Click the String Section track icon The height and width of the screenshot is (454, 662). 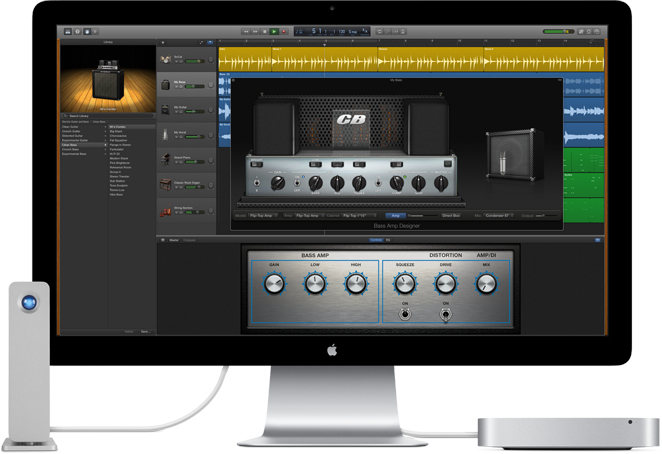166,209
